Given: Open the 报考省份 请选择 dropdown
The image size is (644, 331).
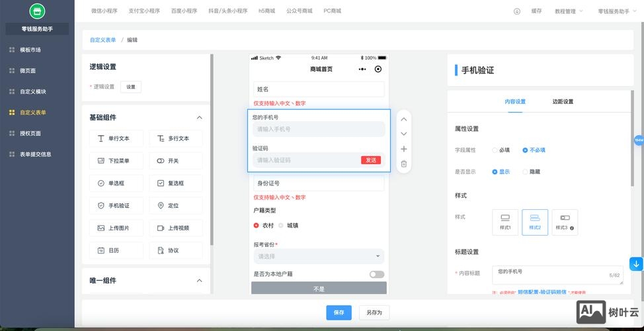Looking at the screenshot, I should [319, 256].
